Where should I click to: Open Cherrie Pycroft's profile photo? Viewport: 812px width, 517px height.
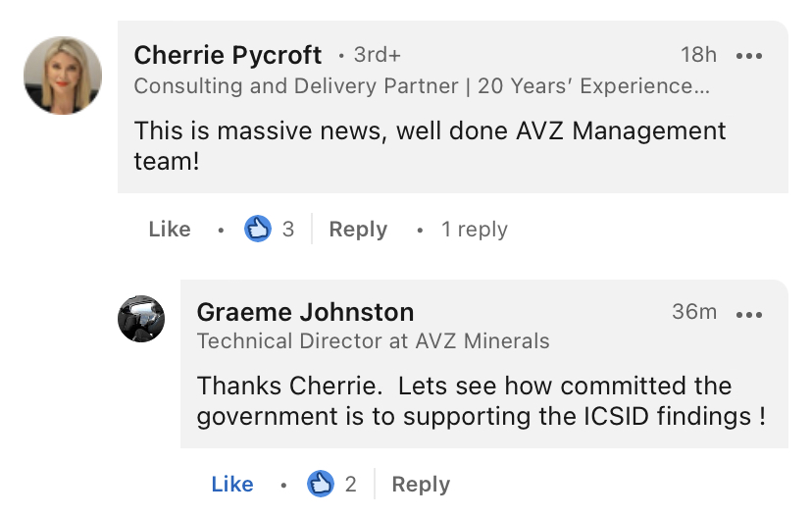click(x=63, y=76)
